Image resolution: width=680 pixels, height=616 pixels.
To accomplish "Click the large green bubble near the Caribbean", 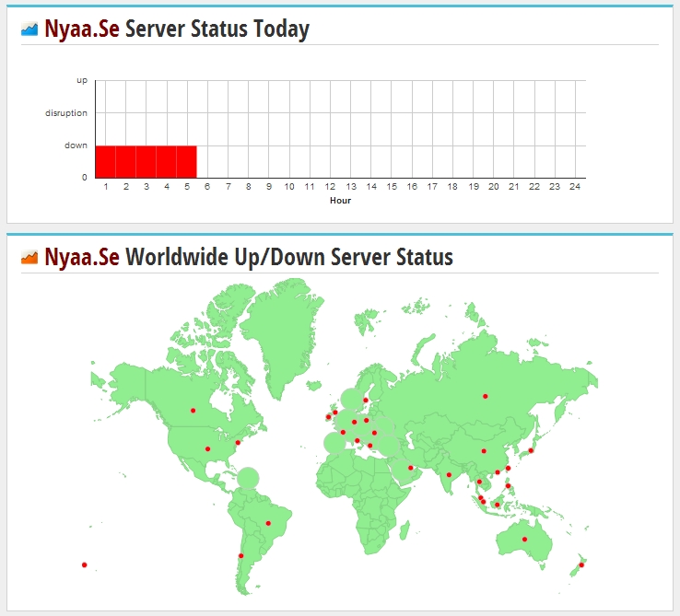I will point(248,478).
